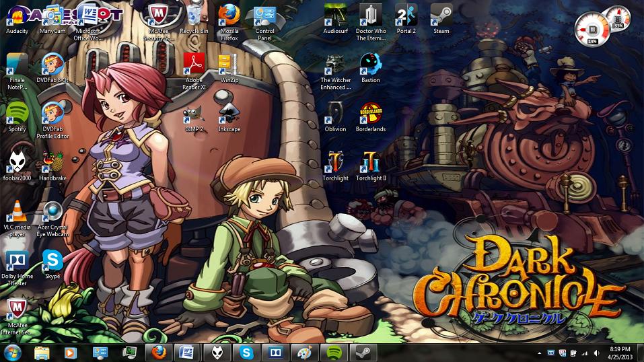Click the CPU meter gadget showing 14%

coord(592,30)
